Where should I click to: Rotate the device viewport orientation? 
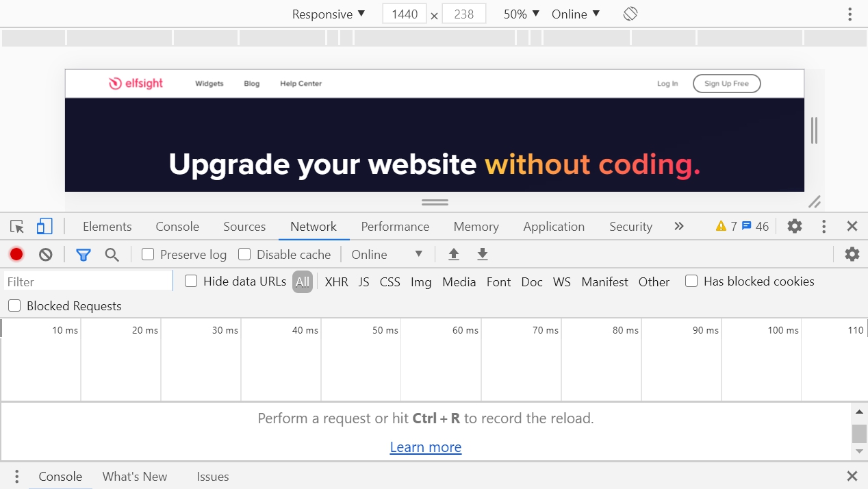[x=629, y=13]
